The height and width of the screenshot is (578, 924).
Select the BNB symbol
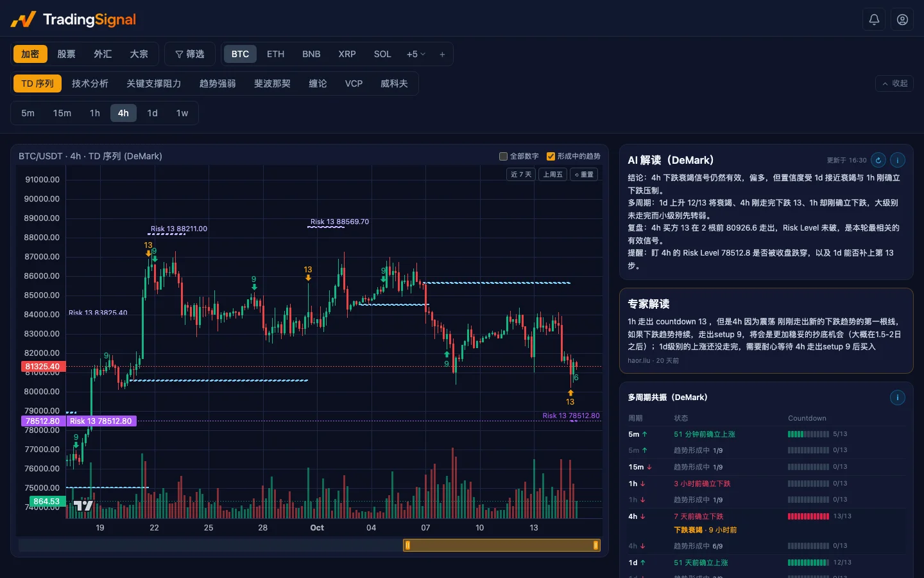[311, 54]
